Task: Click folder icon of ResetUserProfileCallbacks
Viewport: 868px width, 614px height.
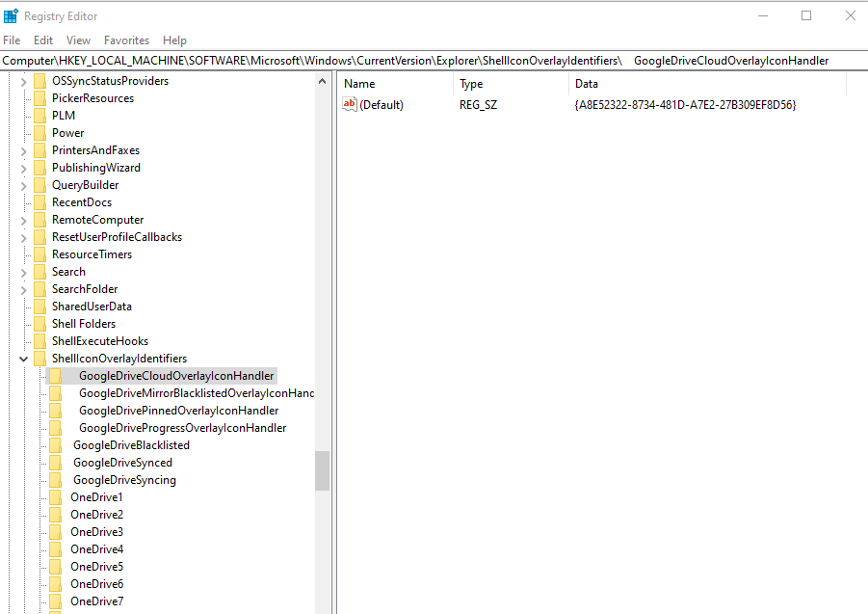Action: click(x=39, y=237)
